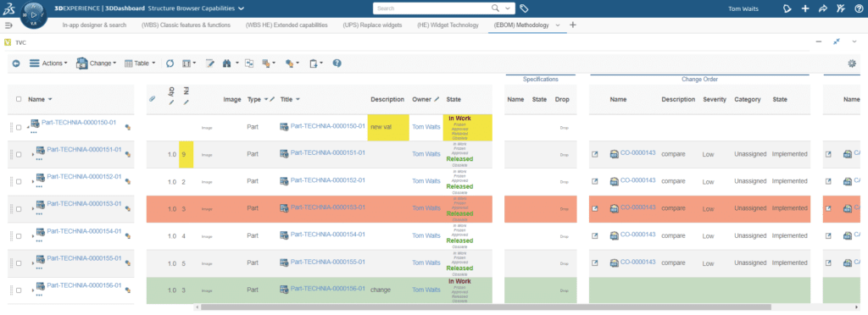Expand the Part-TECHNIA-0000151-01 tree node
868x315 pixels.
(x=33, y=155)
